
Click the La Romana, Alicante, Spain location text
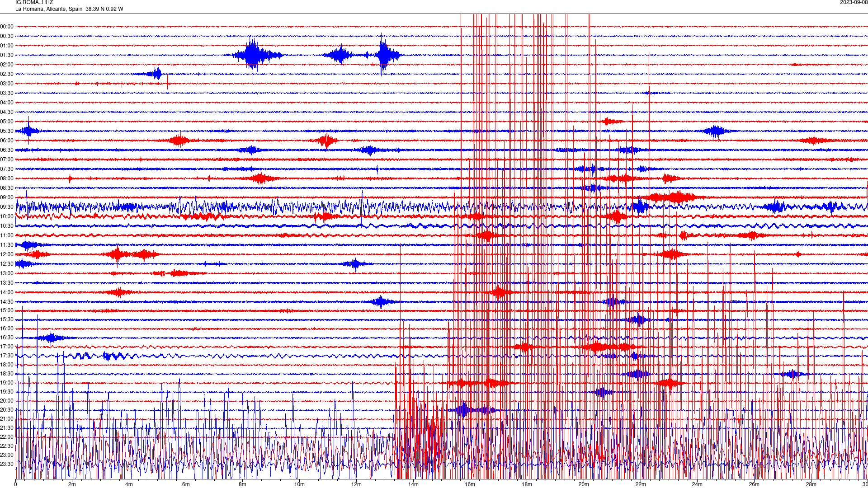(49, 9)
